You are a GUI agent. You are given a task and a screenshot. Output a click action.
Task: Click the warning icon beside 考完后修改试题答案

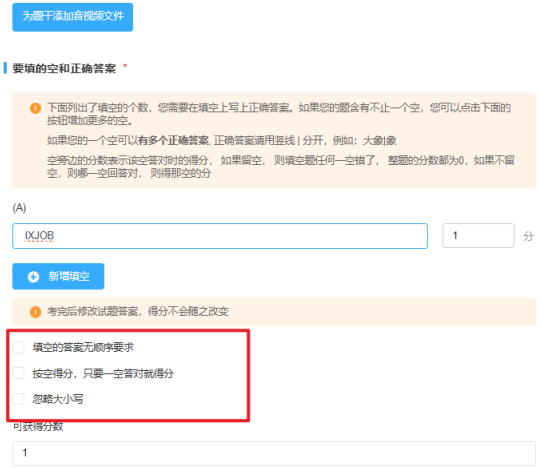point(35,312)
